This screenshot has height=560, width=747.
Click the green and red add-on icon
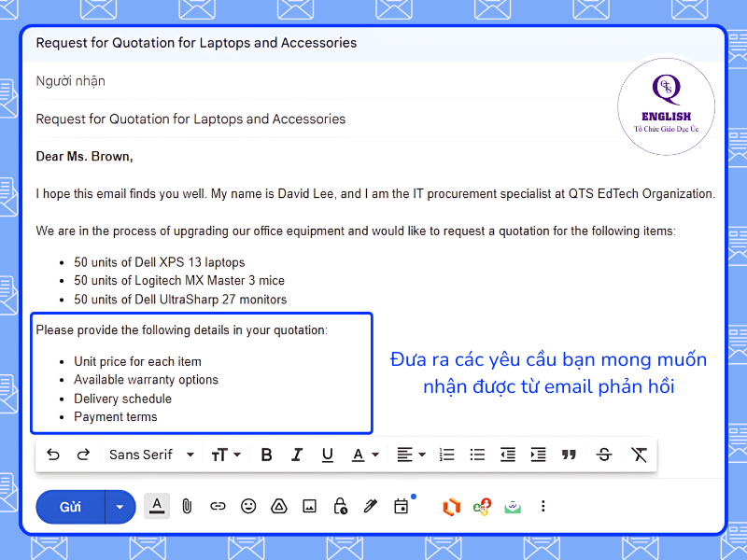[x=482, y=507]
